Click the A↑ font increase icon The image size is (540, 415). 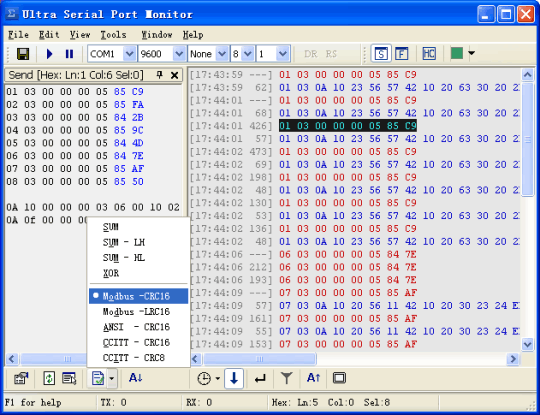pos(313,378)
